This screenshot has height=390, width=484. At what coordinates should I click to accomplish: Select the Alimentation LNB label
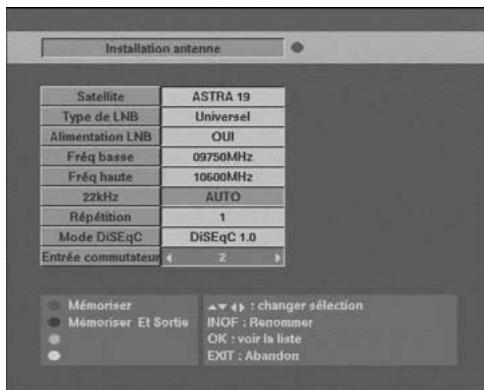100,137
